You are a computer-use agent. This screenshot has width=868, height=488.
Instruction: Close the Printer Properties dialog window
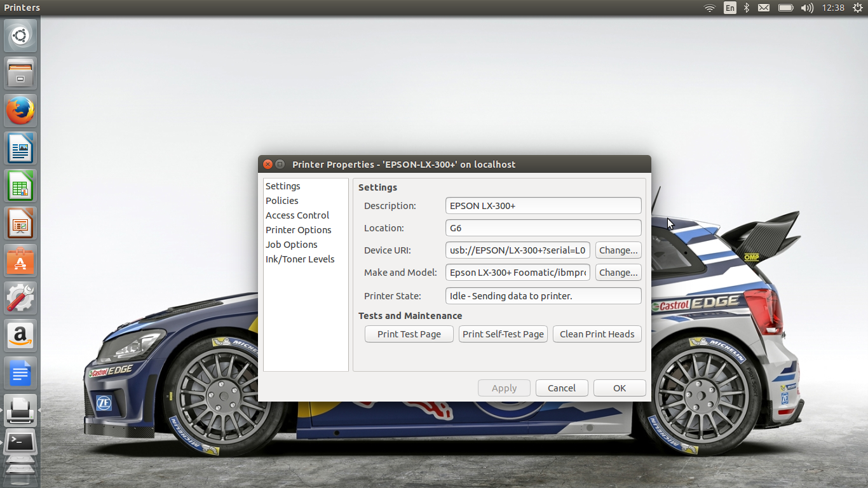pyautogui.click(x=268, y=164)
